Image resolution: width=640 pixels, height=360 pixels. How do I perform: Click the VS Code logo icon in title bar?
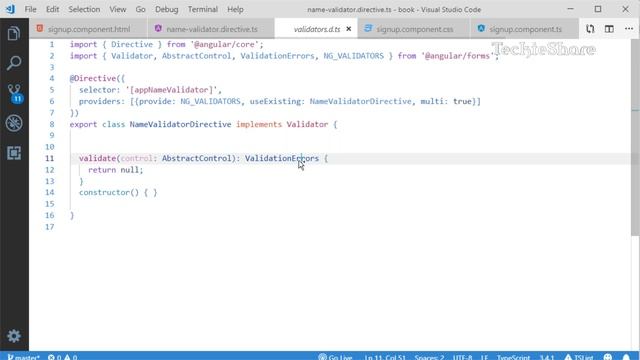pos(10,9)
